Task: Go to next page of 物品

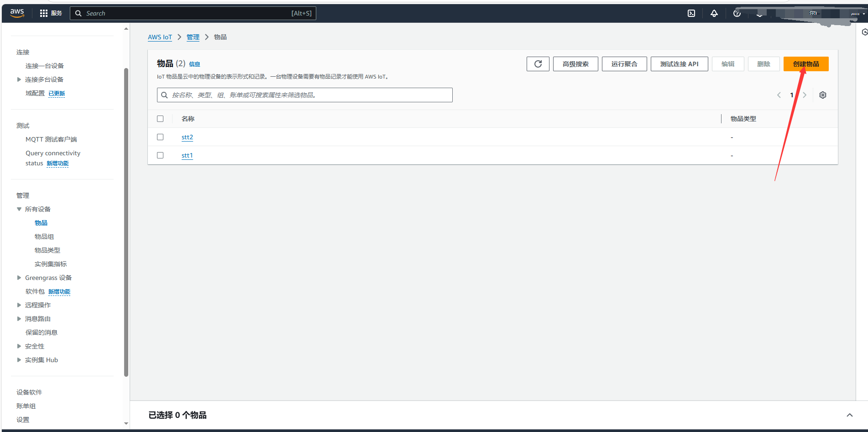Action: coord(805,95)
